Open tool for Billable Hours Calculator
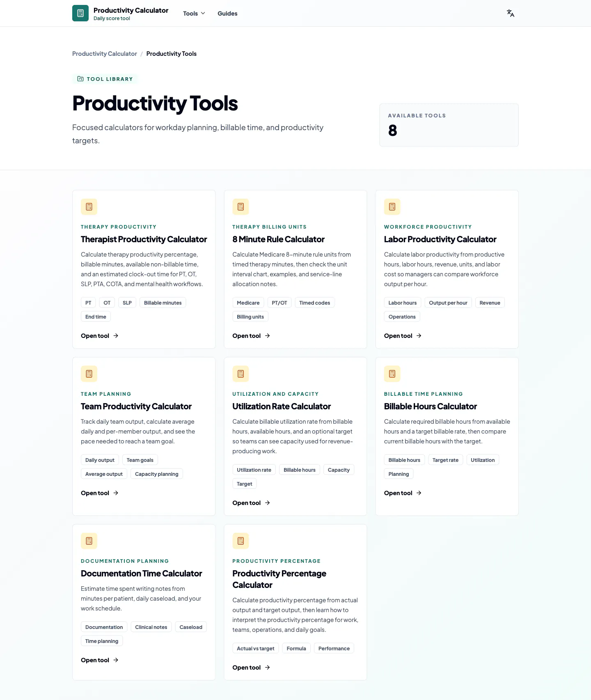591x700 pixels. 403,493
